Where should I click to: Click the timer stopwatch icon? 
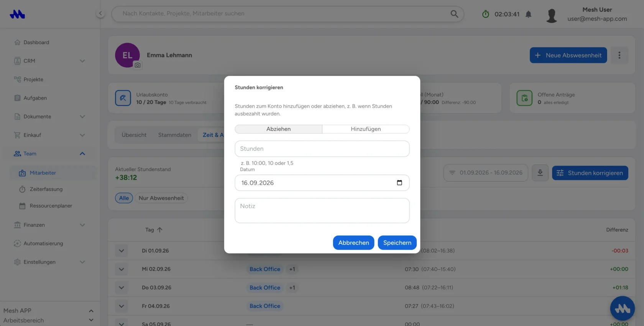pyautogui.click(x=486, y=14)
